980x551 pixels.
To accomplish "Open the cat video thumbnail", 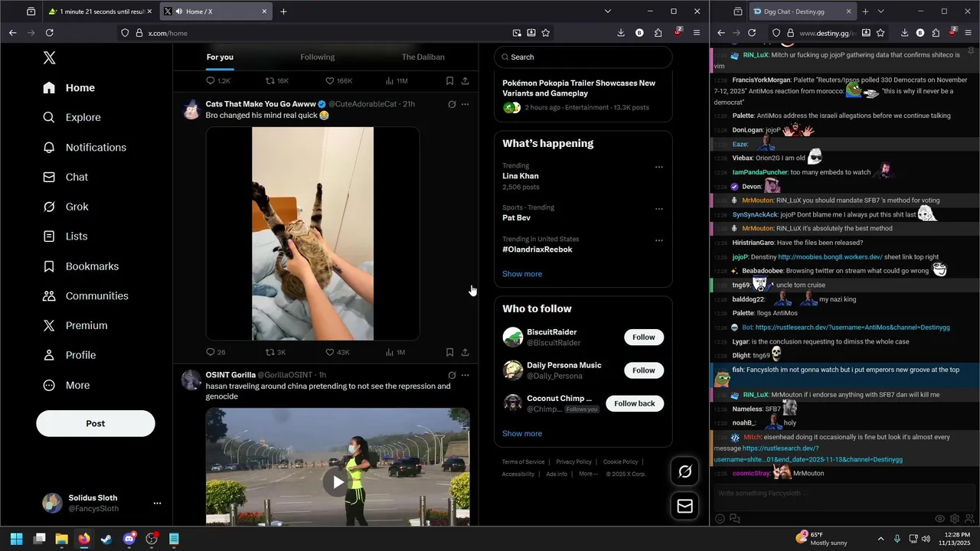I will coord(312,233).
